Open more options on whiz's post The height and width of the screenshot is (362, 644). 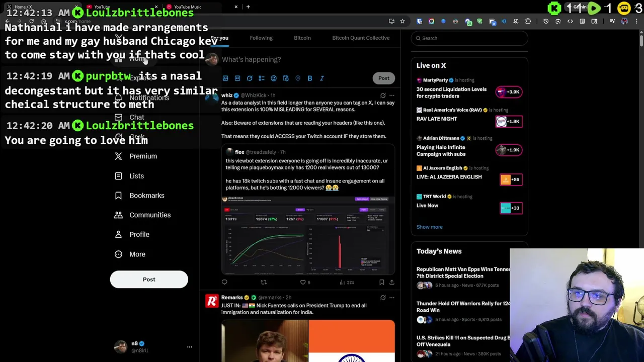(x=392, y=96)
